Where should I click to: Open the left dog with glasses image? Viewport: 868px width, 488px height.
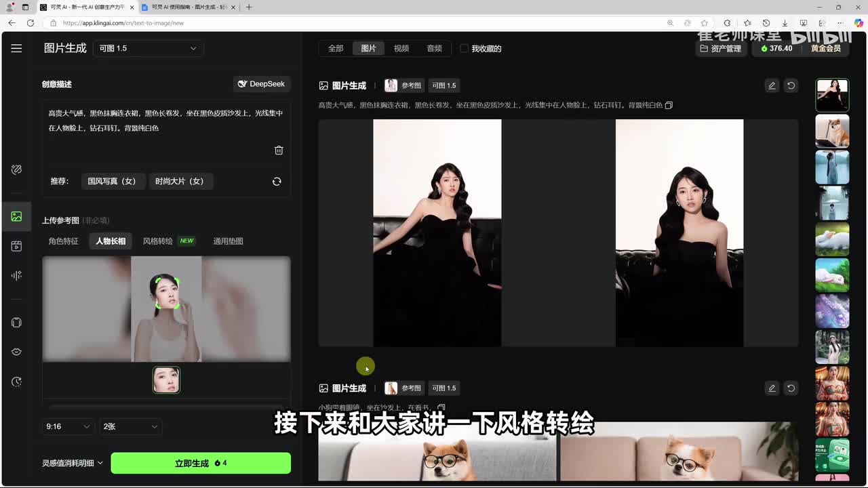437,451
